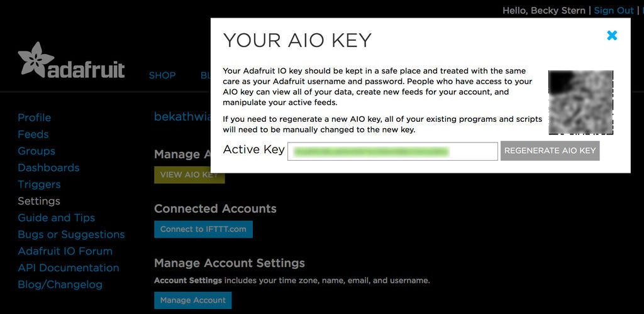Go to Groups in the sidebar
The width and height of the screenshot is (644, 314).
click(36, 151)
